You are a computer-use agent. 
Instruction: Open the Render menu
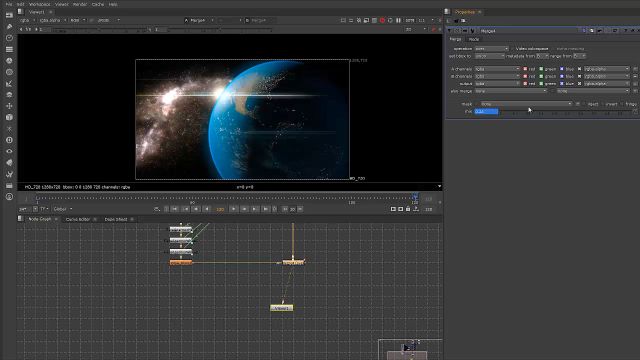pyautogui.click(x=80, y=4)
